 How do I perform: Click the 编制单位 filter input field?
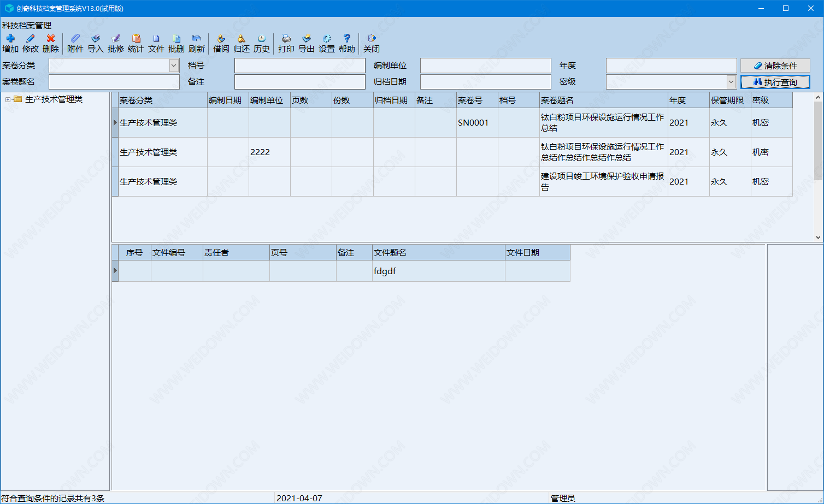[486, 66]
